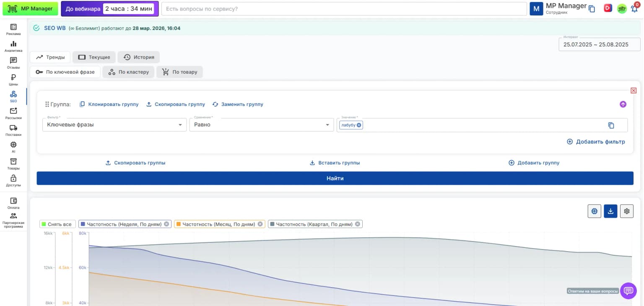Toggle the Частотность (Квартал, По дням) series
Image resolution: width=644 pixels, height=306 pixels.
(314, 224)
